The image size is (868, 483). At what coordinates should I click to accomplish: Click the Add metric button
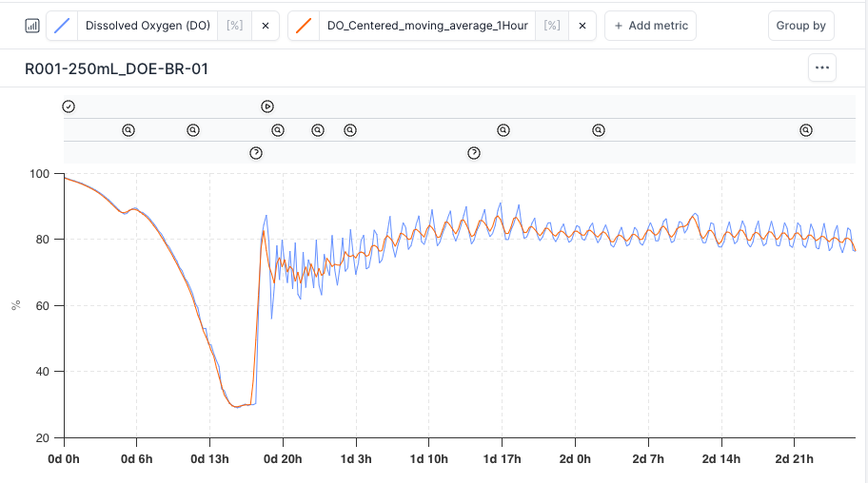click(650, 26)
